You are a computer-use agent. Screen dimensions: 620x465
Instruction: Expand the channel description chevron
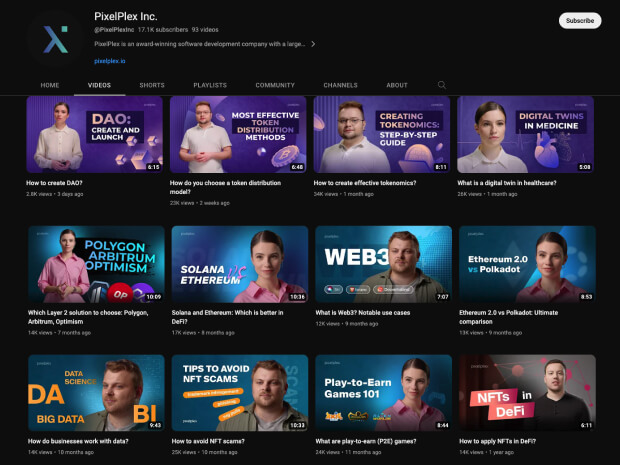313,44
